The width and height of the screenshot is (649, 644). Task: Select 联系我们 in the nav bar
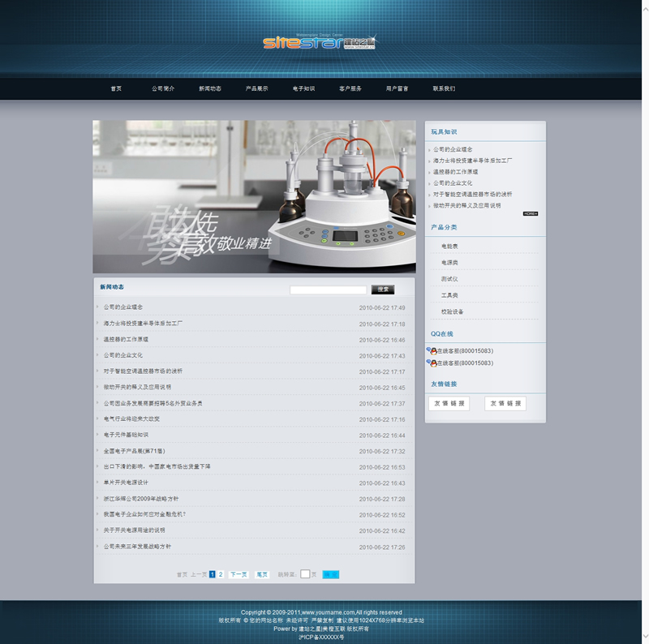click(444, 88)
